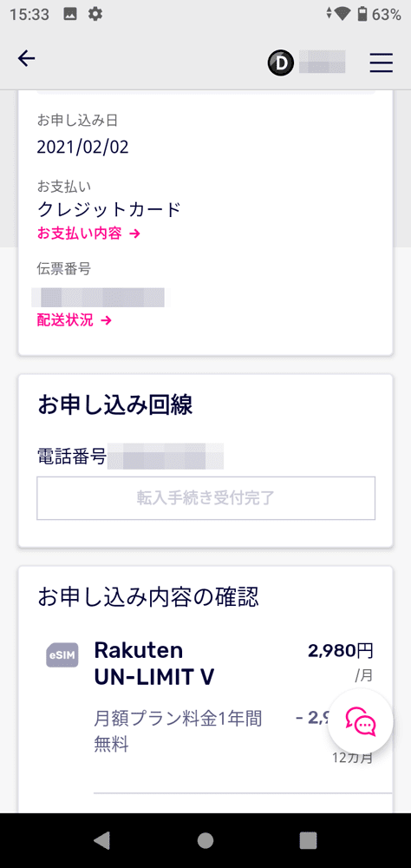Tap the eSIM icon beside Rakuten UN-LIMIT V
The height and width of the screenshot is (868, 411).
[62, 655]
